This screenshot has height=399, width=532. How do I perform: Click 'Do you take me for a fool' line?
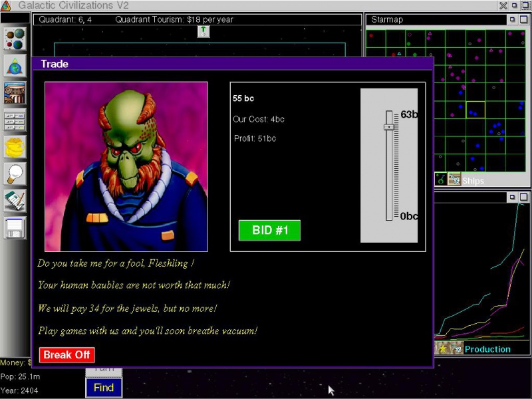coord(116,263)
